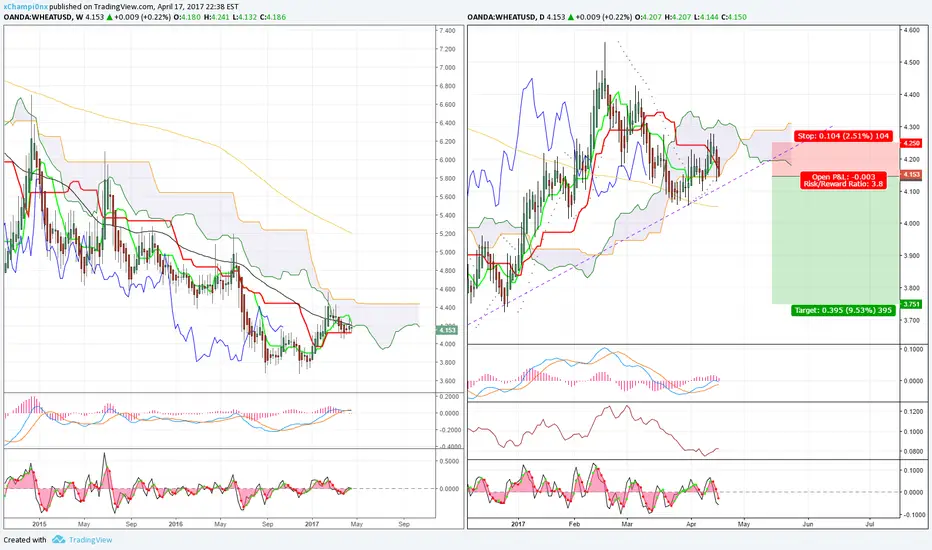
Task: Click the C:4.186 close value in weekly header
Action: 272,17
